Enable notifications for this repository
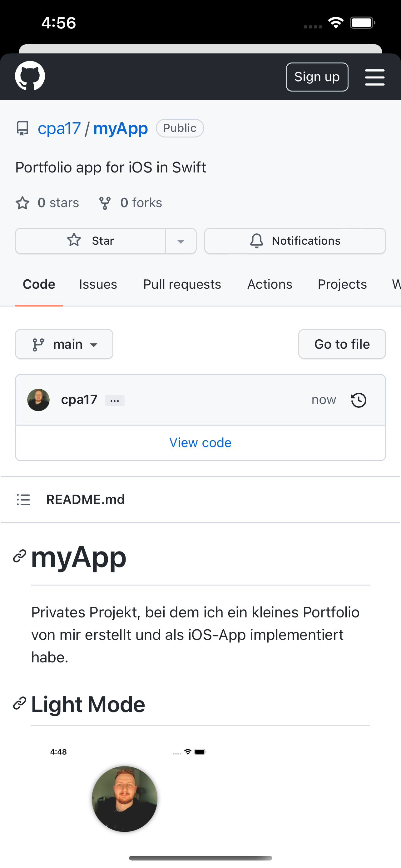Viewport: 401px width, 868px height. pos(295,241)
